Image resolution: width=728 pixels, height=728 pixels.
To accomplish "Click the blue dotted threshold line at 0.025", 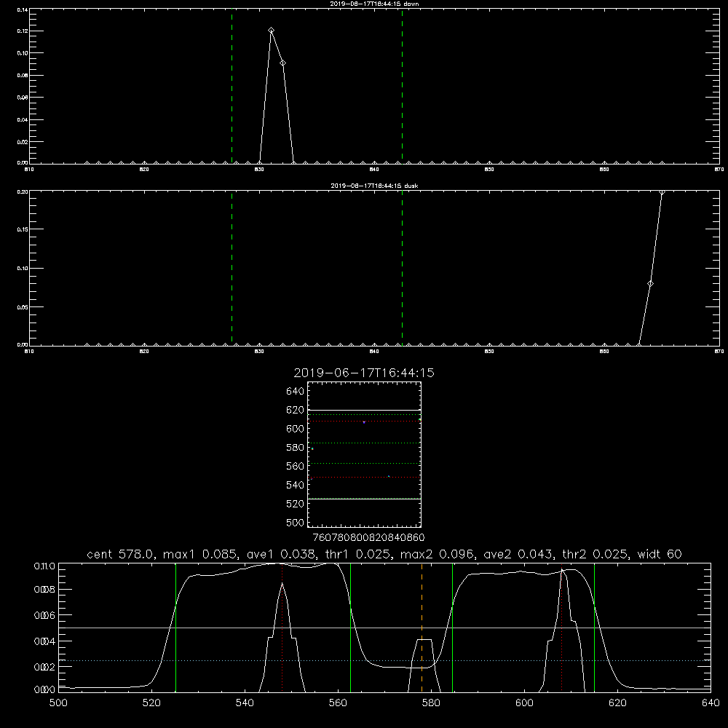I will click(384, 660).
